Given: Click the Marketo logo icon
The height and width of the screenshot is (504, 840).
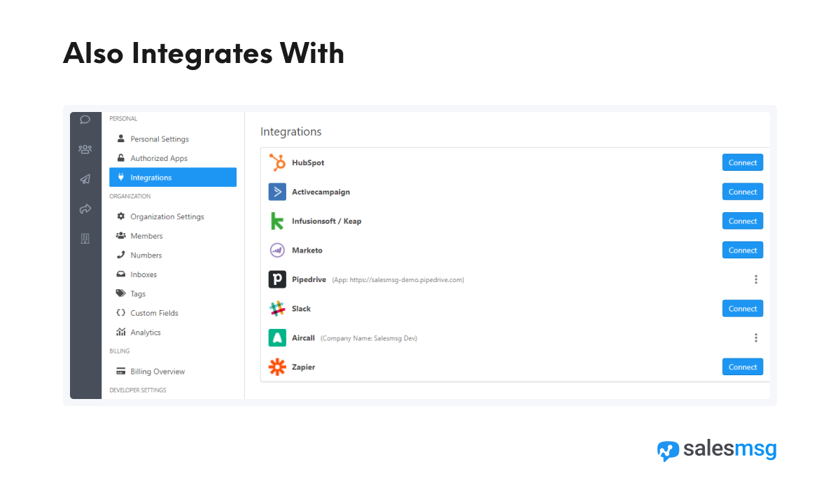Looking at the screenshot, I should pyautogui.click(x=277, y=250).
